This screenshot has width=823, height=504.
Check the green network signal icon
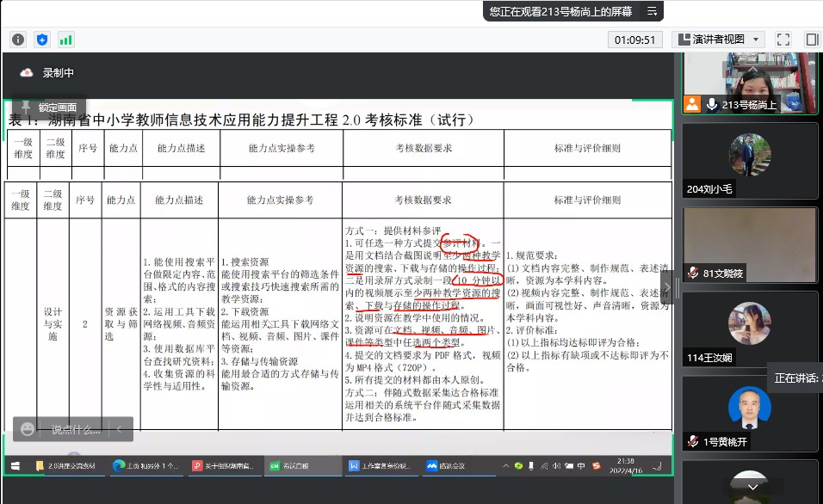pyautogui.click(x=66, y=40)
